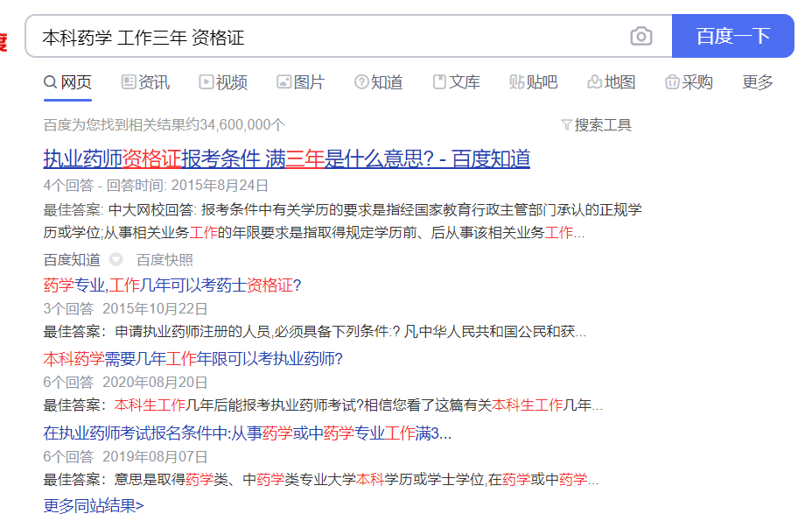
Task: Open the 视频 tab
Action: (x=223, y=82)
